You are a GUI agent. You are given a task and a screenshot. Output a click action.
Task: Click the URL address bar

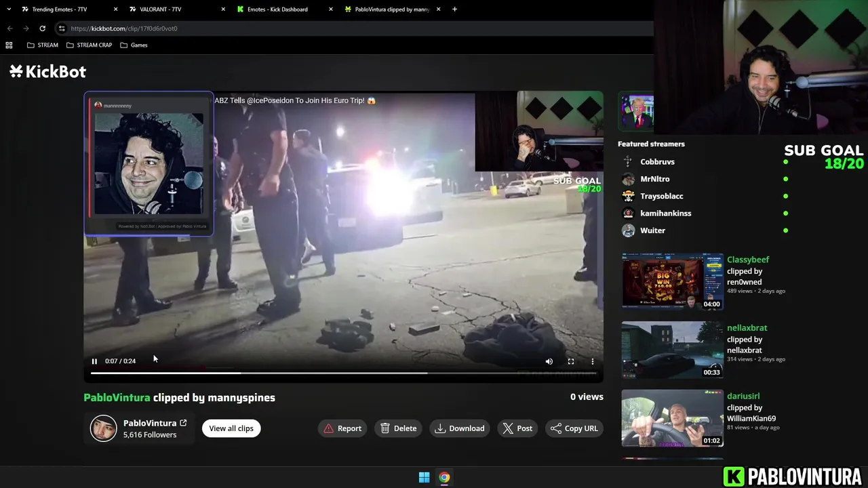[x=353, y=28]
